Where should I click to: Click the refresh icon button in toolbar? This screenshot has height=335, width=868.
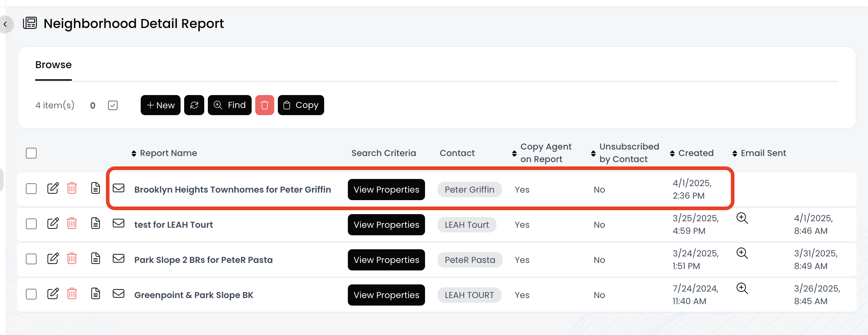(x=194, y=105)
